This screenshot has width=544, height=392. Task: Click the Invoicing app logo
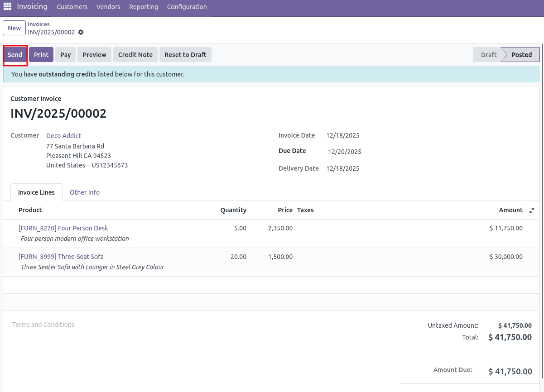[x=32, y=6]
